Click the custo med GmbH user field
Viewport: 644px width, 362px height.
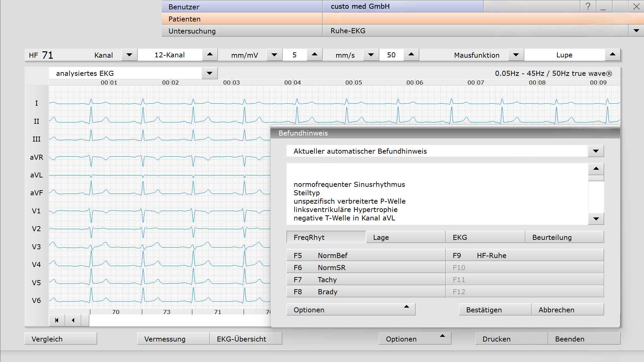point(403,6)
